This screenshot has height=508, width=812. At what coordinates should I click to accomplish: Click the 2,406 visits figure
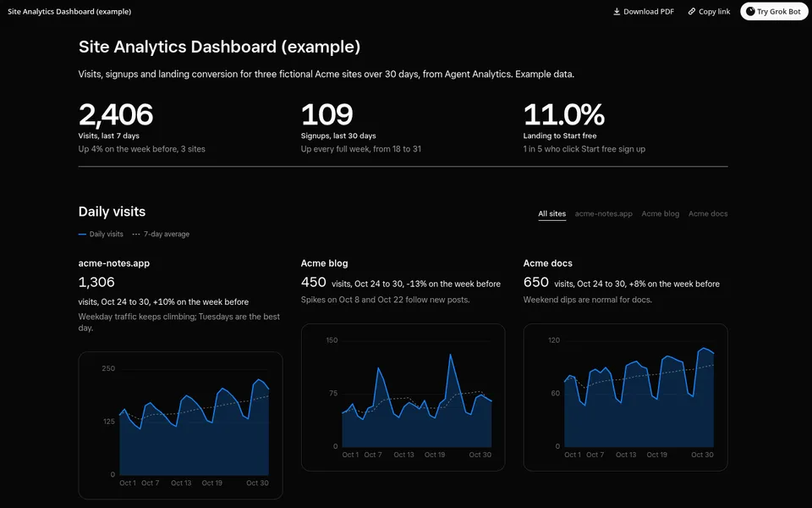116,114
